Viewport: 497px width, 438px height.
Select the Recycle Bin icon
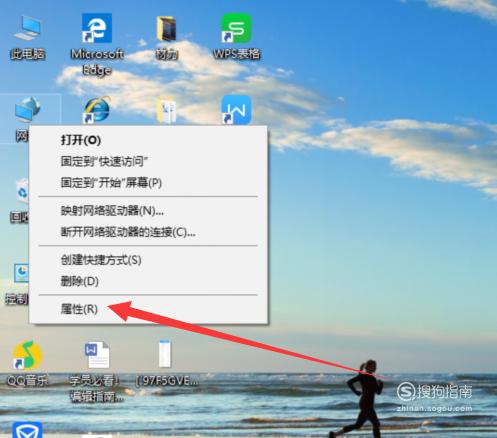tap(22, 191)
